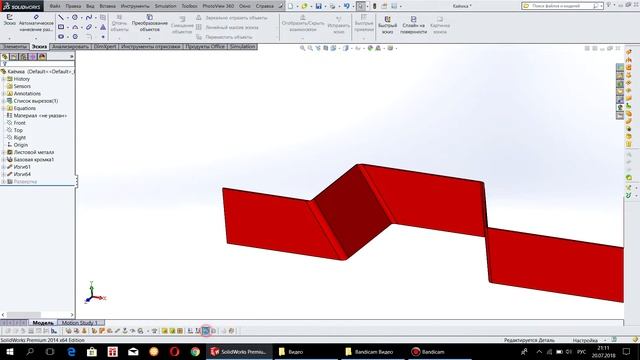Expand the Equations tree node
This screenshot has height=360, width=640.
3,108
